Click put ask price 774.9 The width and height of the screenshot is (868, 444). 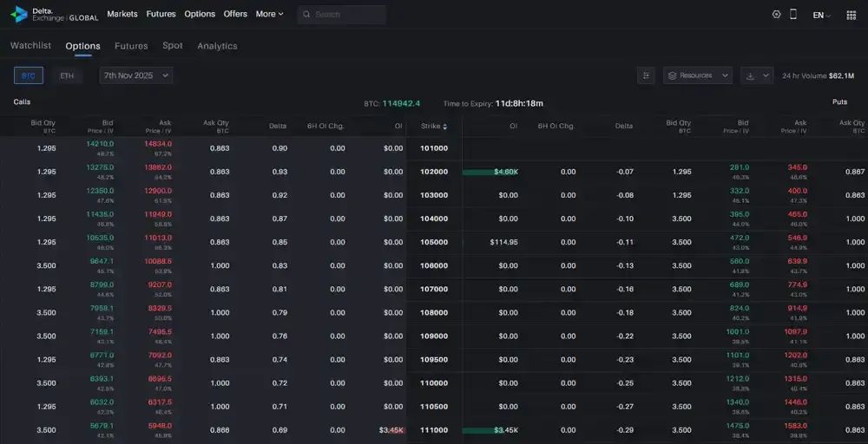pyautogui.click(x=797, y=284)
